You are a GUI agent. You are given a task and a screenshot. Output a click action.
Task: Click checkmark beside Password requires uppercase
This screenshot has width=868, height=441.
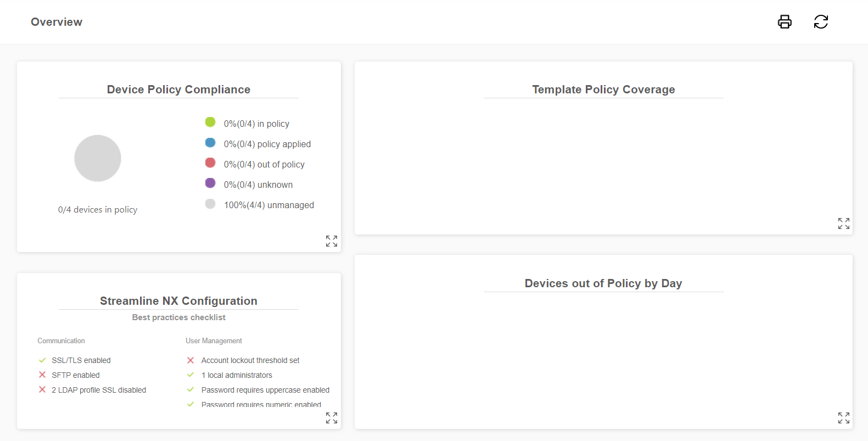(x=191, y=389)
